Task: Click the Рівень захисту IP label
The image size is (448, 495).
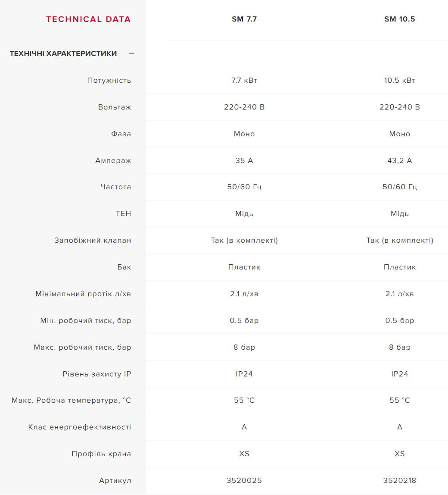Action: 96,374
